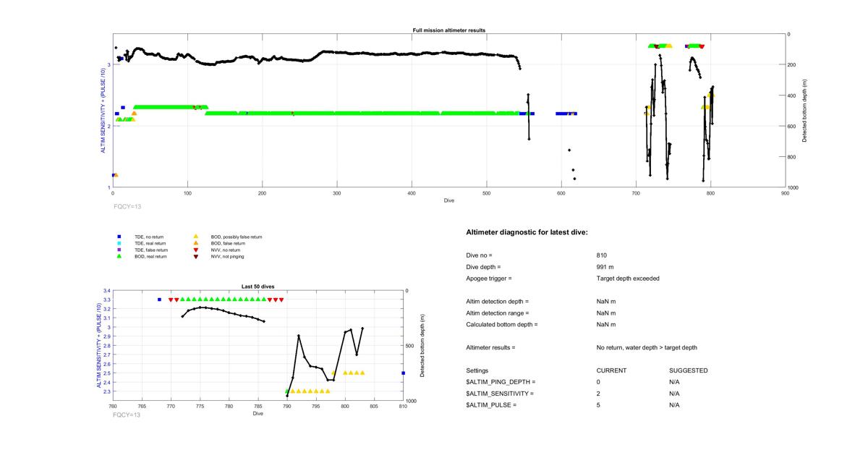Select the 'Dive no =' label

[x=479, y=255]
